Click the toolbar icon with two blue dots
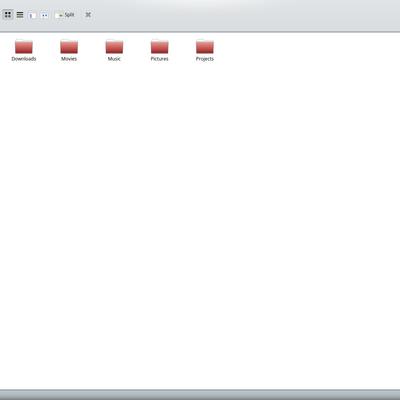 click(44, 15)
